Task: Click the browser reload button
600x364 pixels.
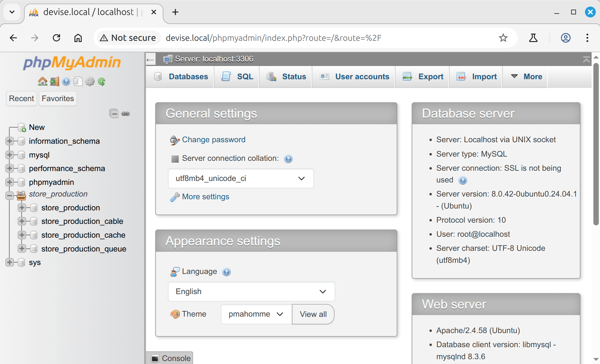Action: click(x=56, y=38)
